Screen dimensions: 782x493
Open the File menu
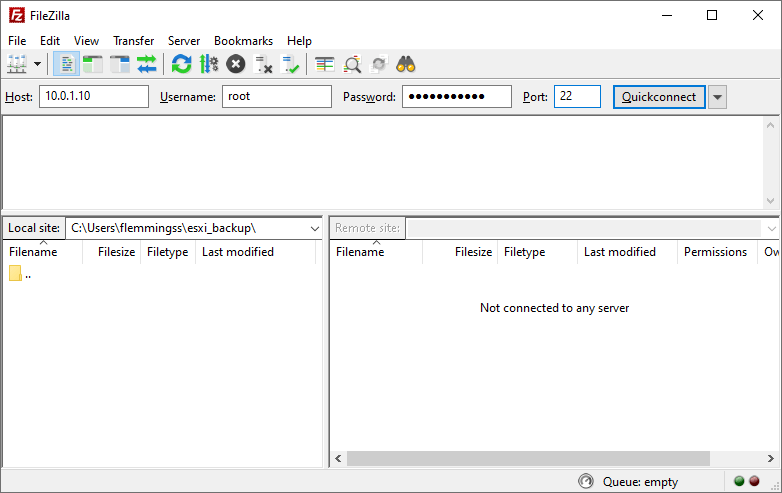coord(17,41)
